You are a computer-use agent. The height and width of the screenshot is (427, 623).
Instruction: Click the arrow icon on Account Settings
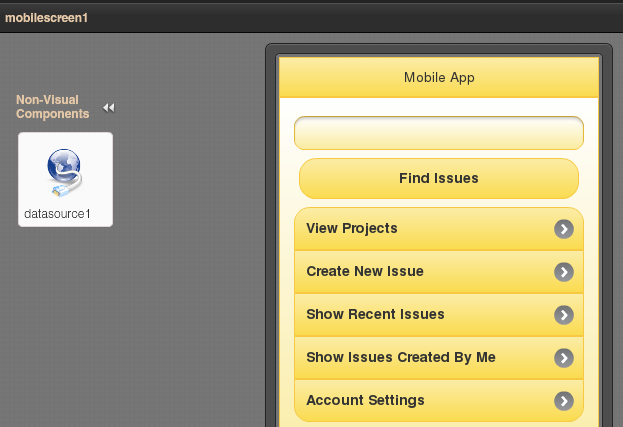pyautogui.click(x=564, y=401)
